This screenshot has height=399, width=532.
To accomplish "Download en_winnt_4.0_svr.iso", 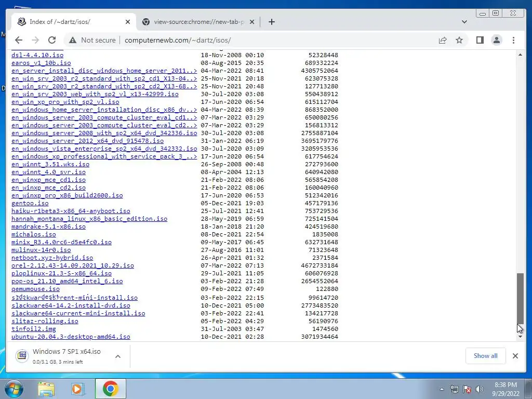I will coord(48,172).
